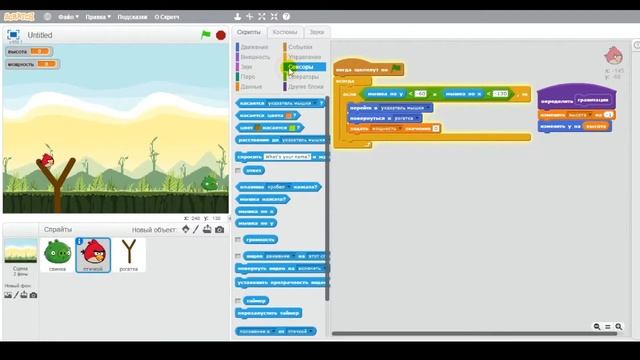The height and width of the screenshot is (360, 640).
Task: Pick second color swatch in 'цвет касается' block
Action: click(x=292, y=128)
